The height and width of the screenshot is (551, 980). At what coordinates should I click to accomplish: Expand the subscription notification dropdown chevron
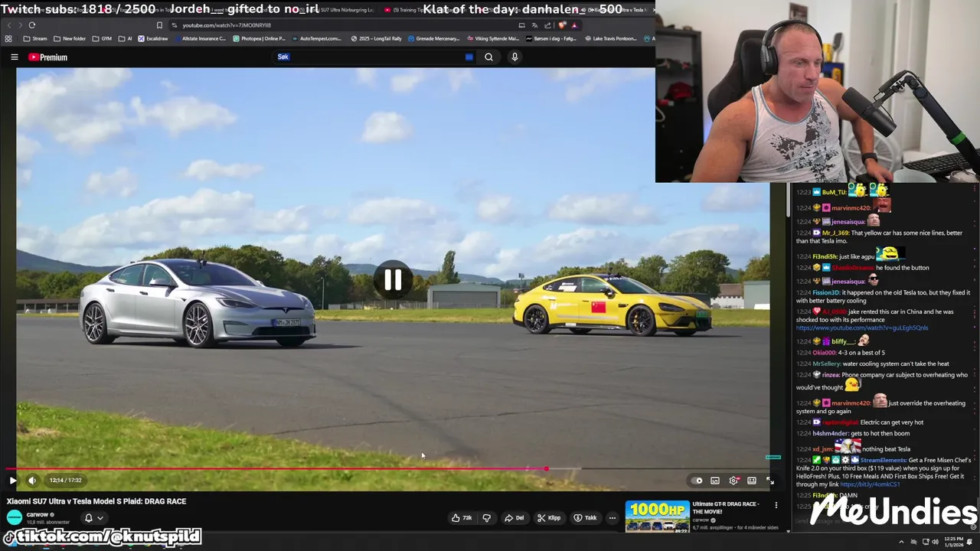click(x=100, y=518)
